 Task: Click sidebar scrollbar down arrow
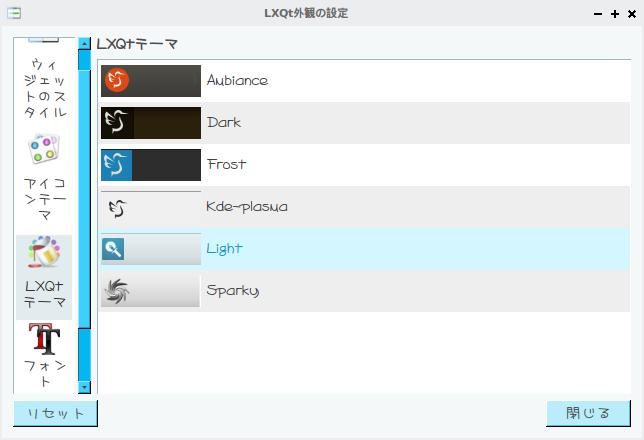84,387
